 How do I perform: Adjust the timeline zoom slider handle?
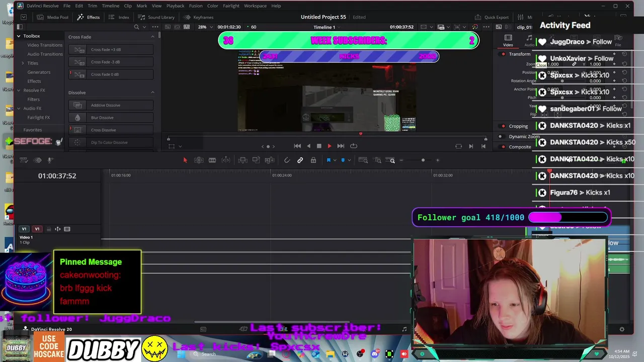pyautogui.click(x=423, y=160)
